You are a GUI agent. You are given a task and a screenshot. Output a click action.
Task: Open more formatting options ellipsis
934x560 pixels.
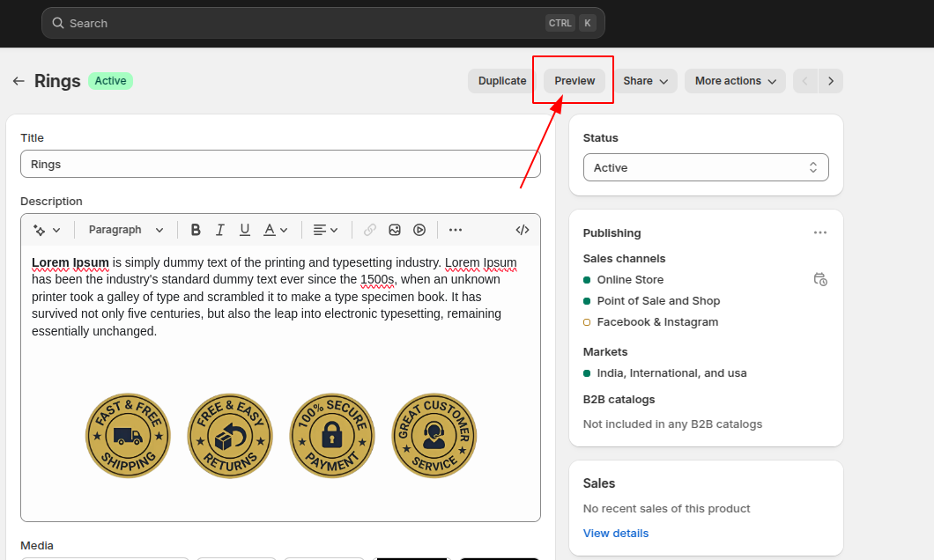pyautogui.click(x=455, y=230)
